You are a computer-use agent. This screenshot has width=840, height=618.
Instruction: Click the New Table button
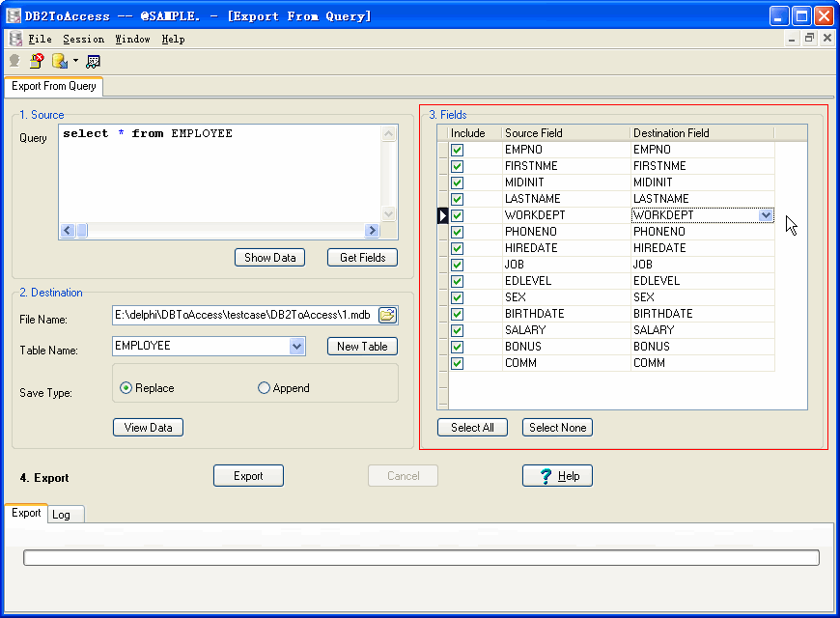click(363, 347)
